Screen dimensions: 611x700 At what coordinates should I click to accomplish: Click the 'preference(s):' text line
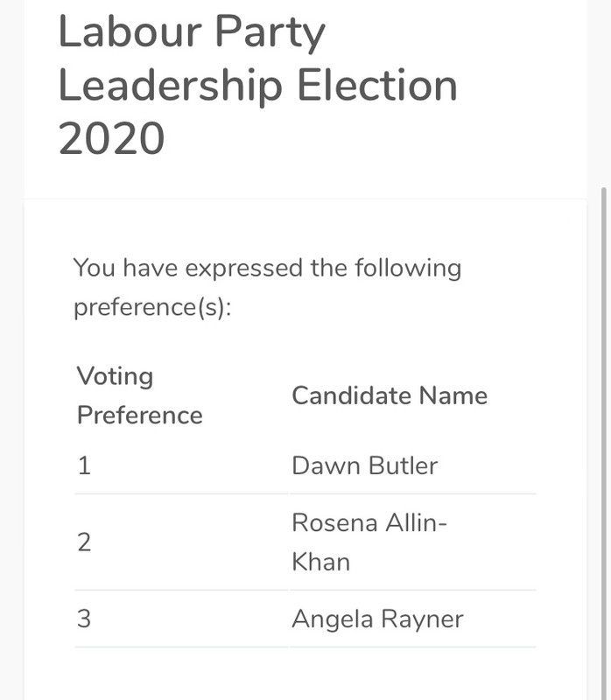tap(152, 308)
